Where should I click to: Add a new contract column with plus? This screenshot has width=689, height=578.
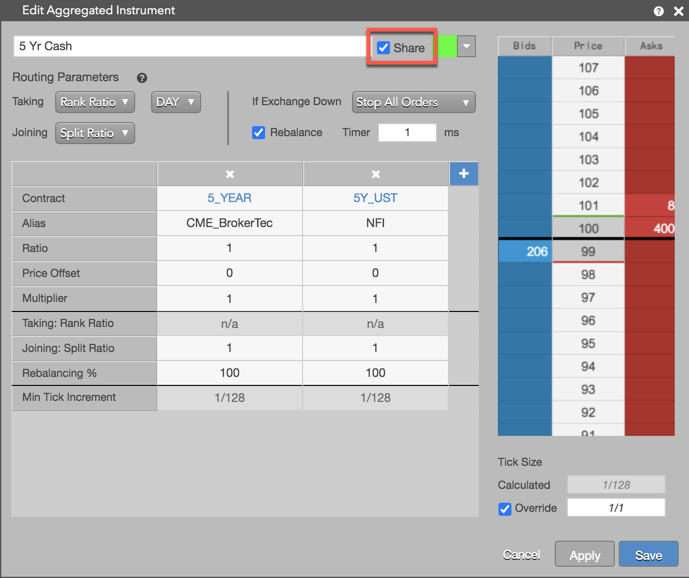pyautogui.click(x=464, y=174)
